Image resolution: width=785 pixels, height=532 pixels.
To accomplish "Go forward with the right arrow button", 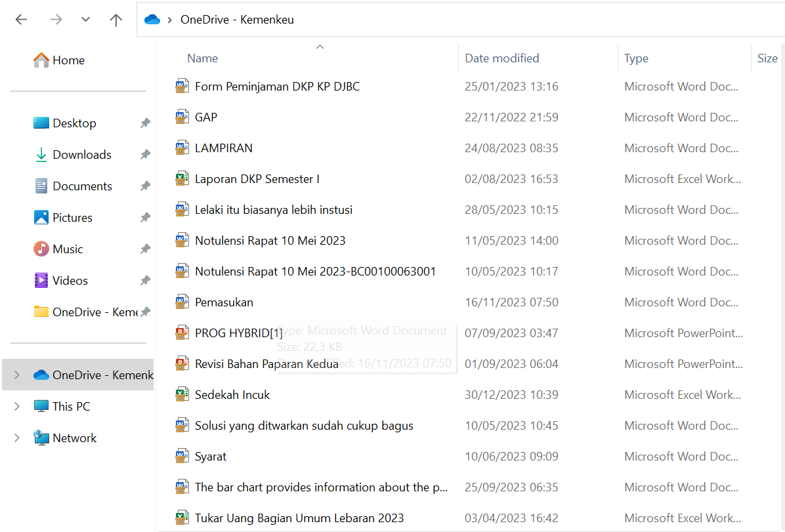I will [56, 20].
